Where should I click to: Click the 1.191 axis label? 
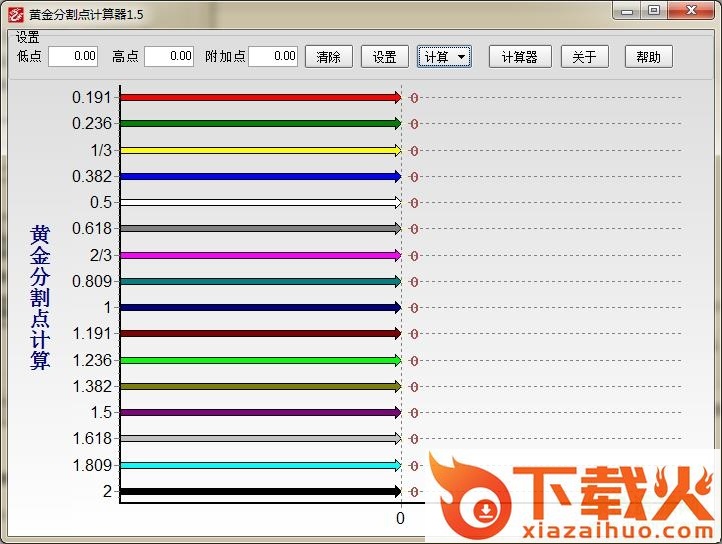92,333
